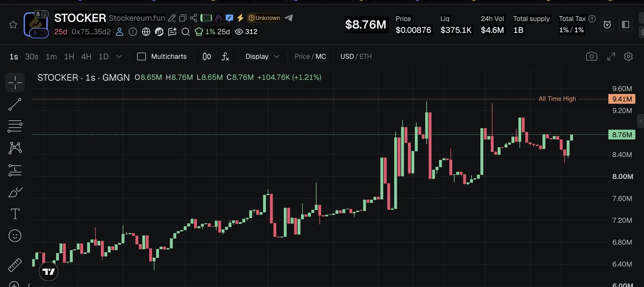Viewport: 644px width, 287px height.
Task: Switch chart to MC mode
Action: coord(321,56)
